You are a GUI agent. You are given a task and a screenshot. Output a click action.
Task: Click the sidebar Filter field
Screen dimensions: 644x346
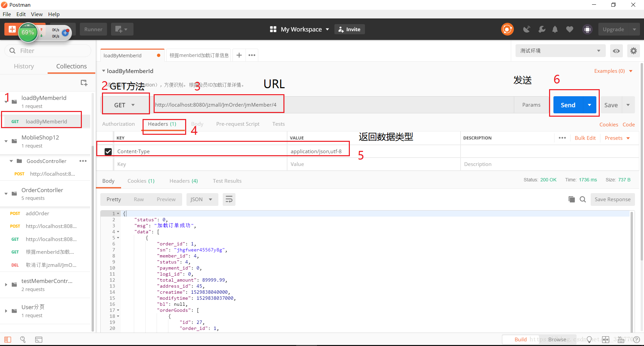[x=48, y=51]
